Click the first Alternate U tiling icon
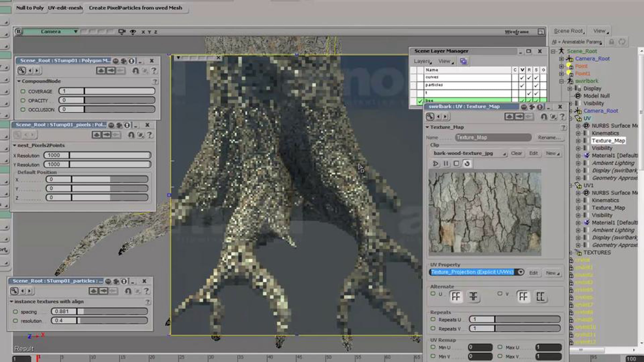644x362 pixels. pyautogui.click(x=456, y=297)
